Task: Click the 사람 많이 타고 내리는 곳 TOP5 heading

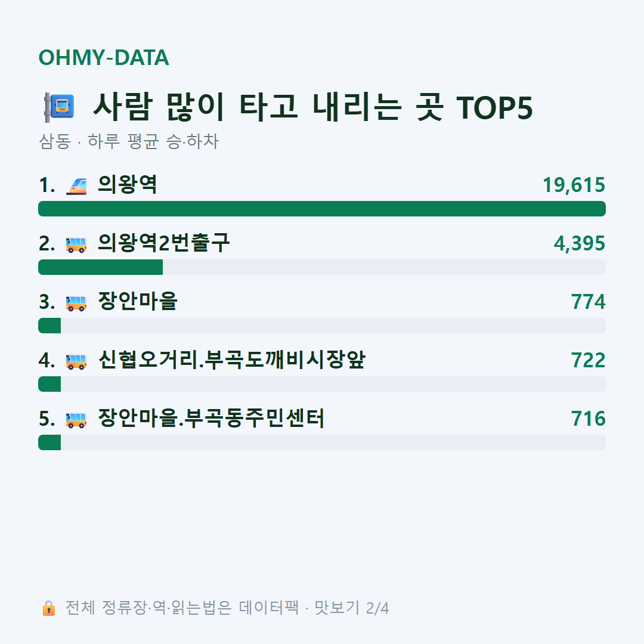Action: 313,107
